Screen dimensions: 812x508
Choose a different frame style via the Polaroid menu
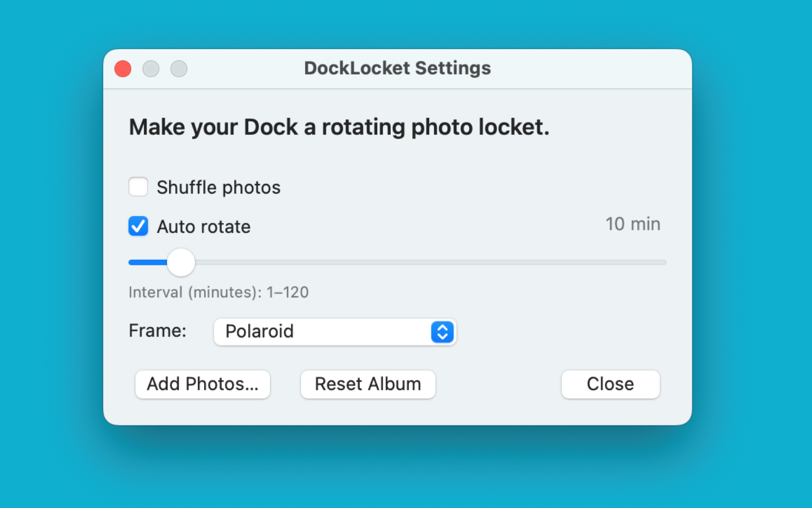(x=335, y=332)
